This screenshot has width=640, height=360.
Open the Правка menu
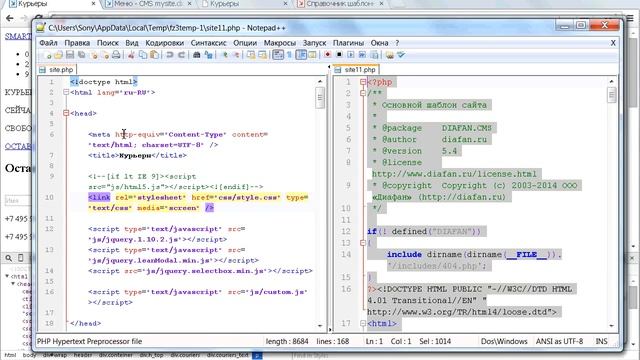click(x=77, y=43)
